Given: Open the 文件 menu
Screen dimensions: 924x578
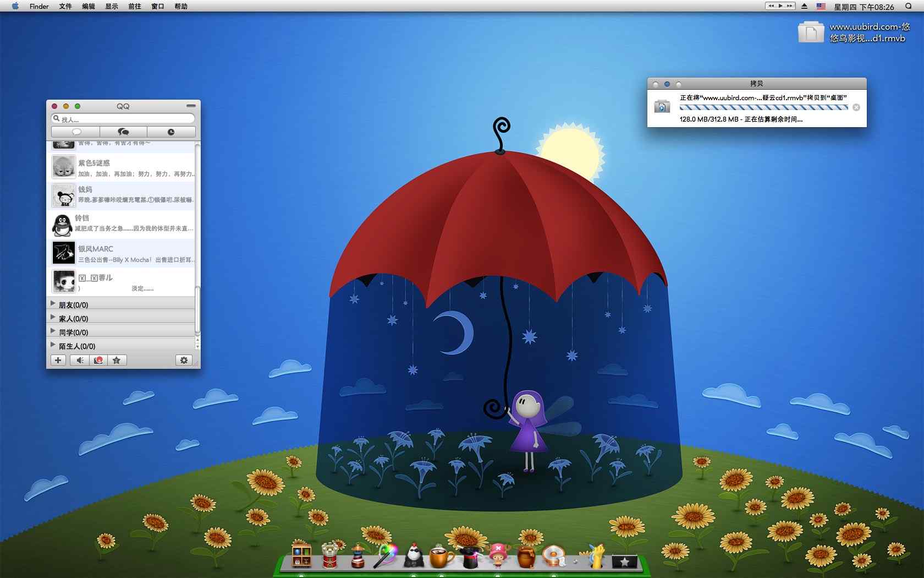Looking at the screenshot, I should (x=65, y=6).
